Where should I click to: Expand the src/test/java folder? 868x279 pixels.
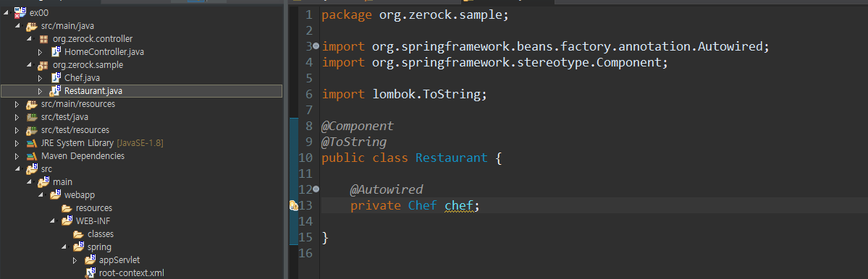tap(17, 117)
